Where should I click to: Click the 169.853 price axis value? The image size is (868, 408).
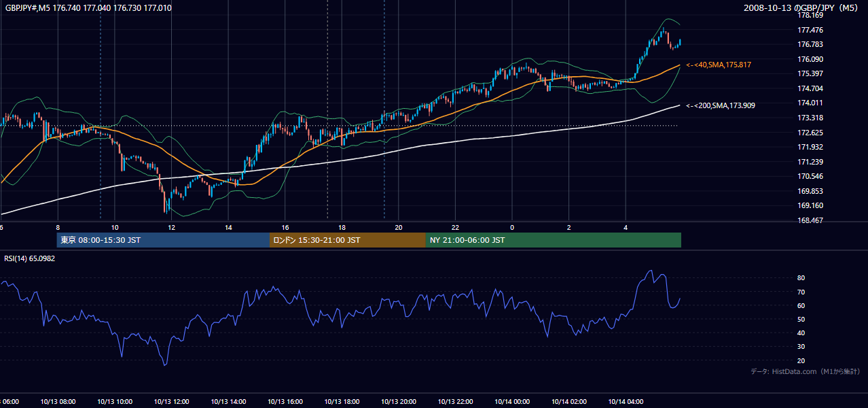(810, 191)
